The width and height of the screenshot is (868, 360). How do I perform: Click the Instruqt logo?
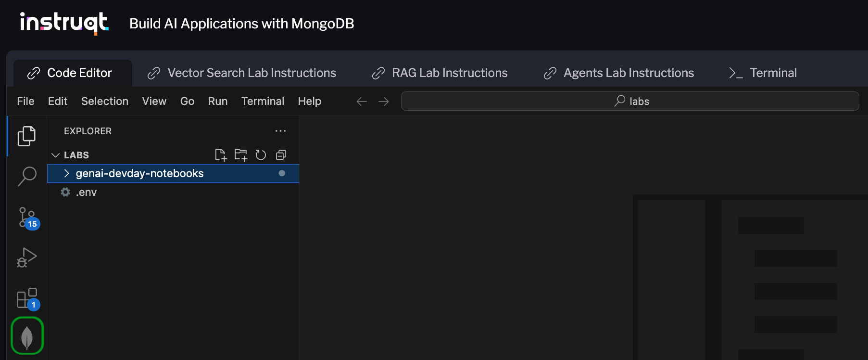pos(64,23)
